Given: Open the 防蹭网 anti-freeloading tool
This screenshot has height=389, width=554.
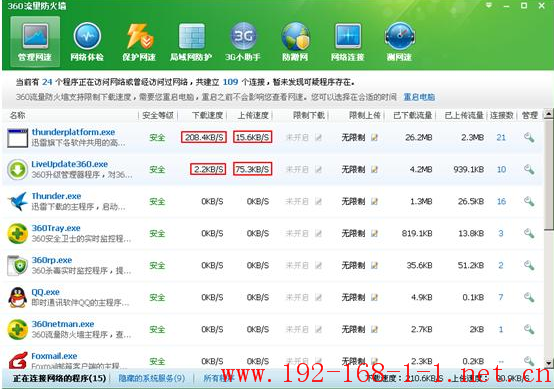Looking at the screenshot, I should click(295, 42).
